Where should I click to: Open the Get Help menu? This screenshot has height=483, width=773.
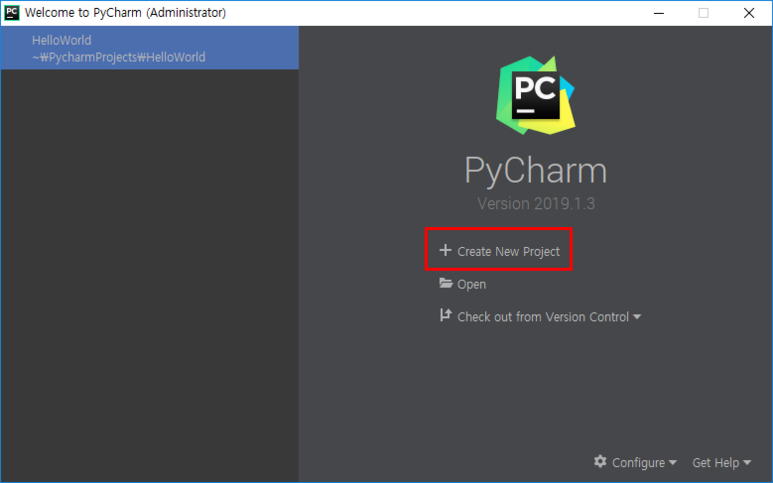(715, 462)
